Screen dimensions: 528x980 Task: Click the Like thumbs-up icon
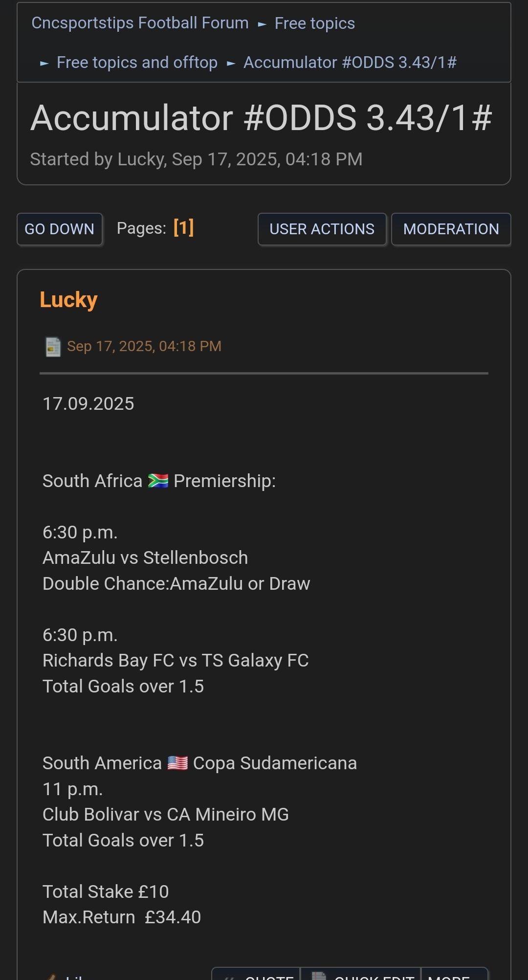click(x=51, y=977)
